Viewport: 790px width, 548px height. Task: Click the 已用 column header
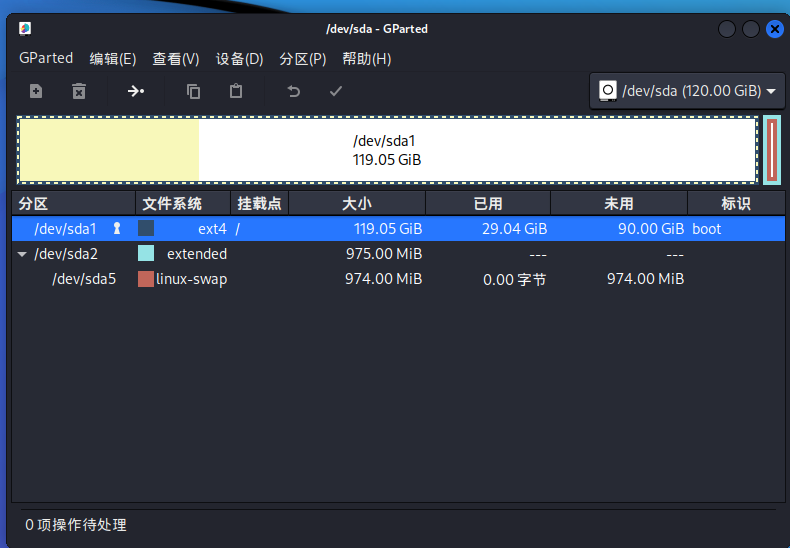[488, 203]
